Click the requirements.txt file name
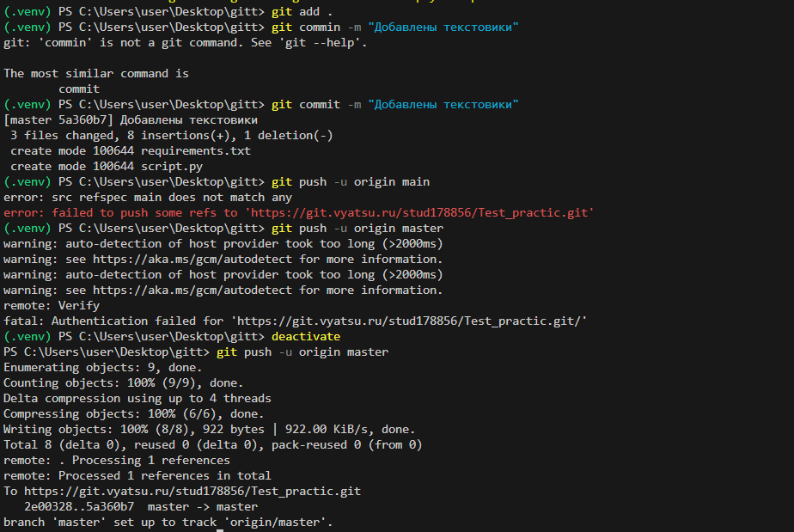The height and width of the screenshot is (532, 794). coord(195,150)
